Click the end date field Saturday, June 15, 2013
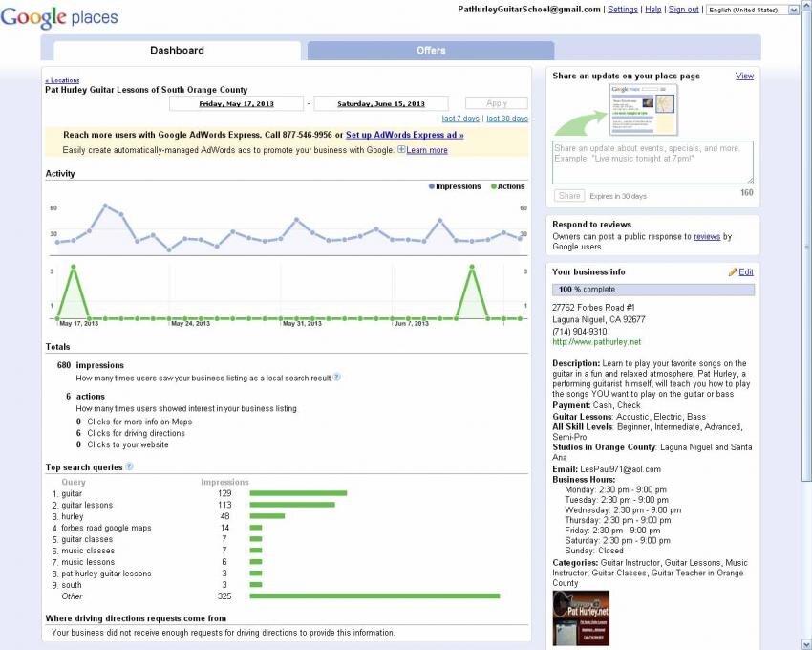Viewport: 812px width, 650px height. [x=381, y=103]
